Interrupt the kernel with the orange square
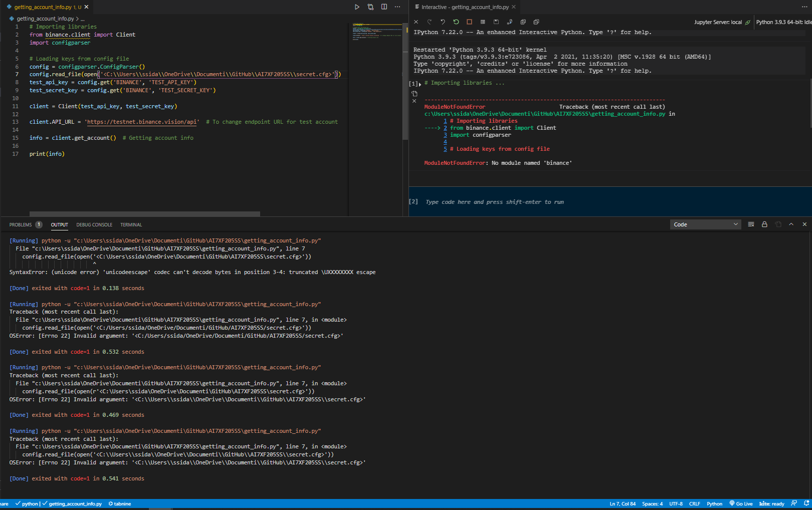 (469, 22)
